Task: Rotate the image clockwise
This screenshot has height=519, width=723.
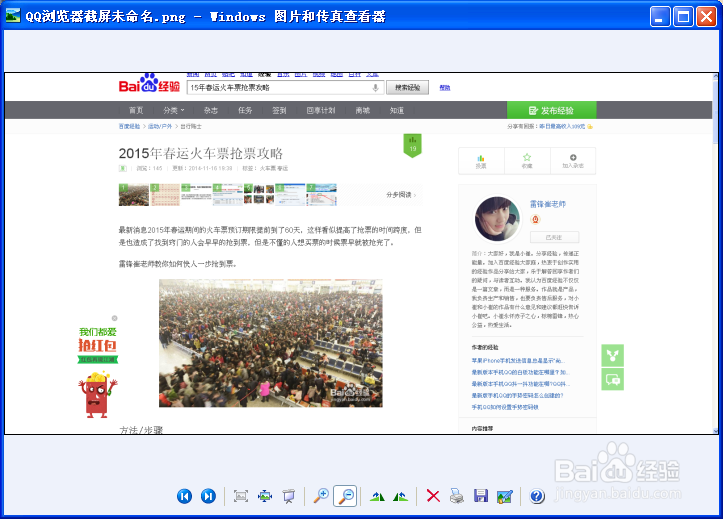Action: point(377,496)
